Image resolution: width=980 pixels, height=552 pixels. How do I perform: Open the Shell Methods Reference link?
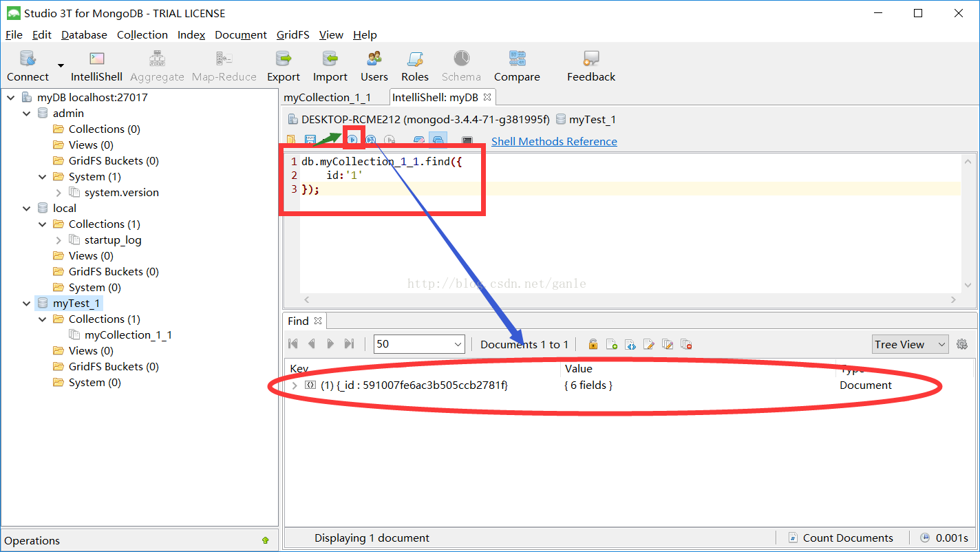(554, 141)
